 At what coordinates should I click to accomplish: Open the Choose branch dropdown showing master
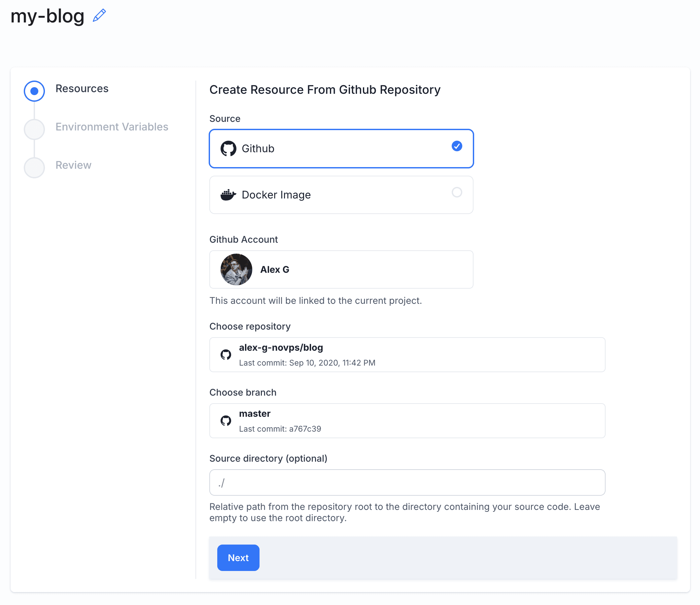coord(407,420)
